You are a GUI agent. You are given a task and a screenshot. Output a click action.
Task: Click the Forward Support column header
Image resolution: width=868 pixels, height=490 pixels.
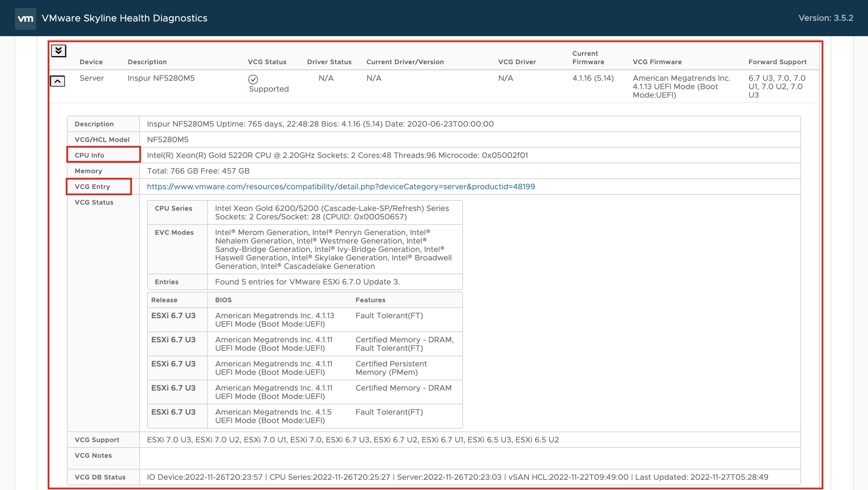[777, 62]
